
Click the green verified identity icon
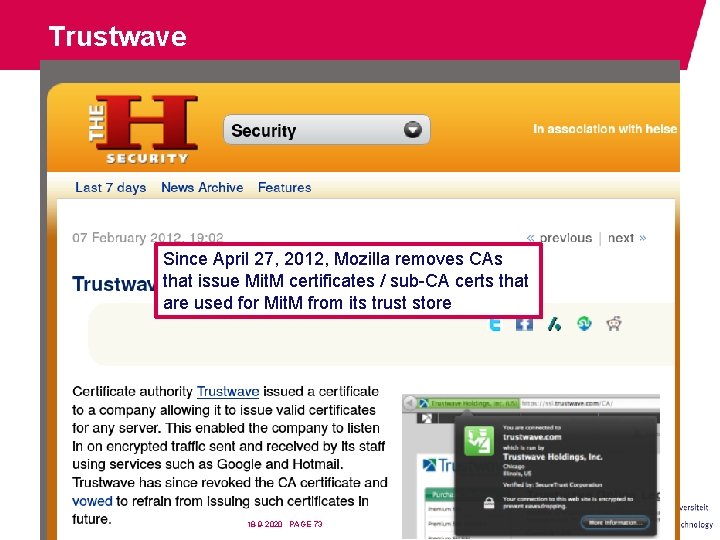479,441
